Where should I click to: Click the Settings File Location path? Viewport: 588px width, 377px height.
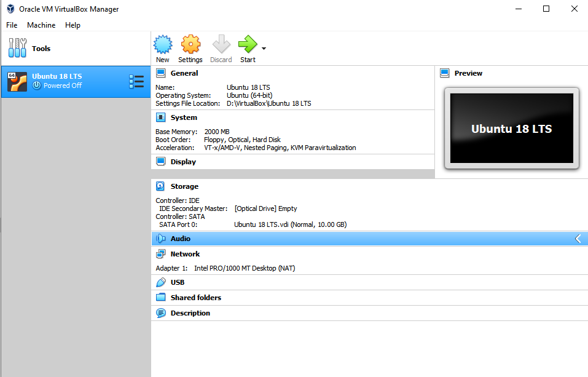point(269,104)
